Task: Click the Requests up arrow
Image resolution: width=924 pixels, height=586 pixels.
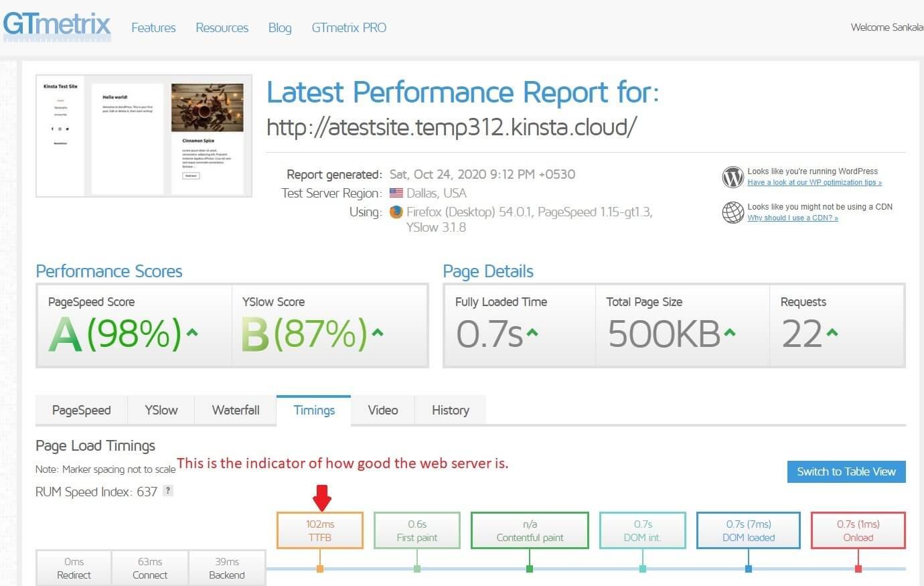Action: coord(832,332)
